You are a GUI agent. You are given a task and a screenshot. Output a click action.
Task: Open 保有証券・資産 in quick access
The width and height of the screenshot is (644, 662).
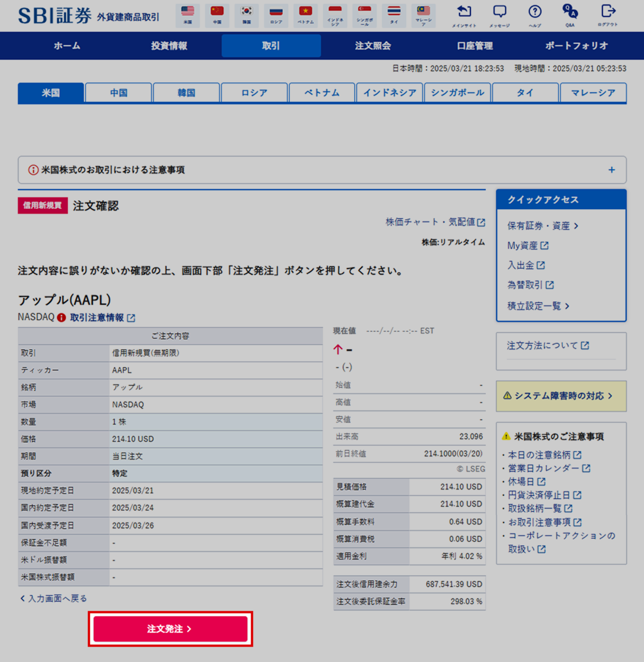[x=543, y=226]
